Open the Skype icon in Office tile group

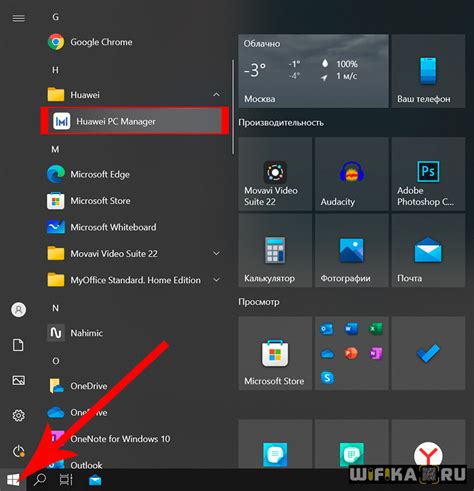327,378
